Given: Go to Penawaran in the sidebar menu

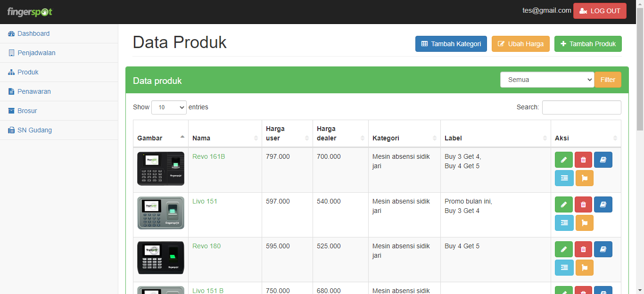Looking at the screenshot, I should click(x=34, y=91).
